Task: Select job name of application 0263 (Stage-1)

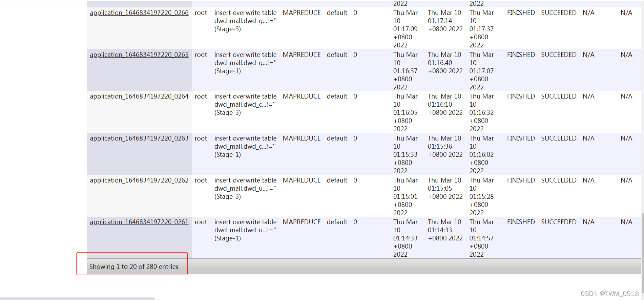Action: 246,147
